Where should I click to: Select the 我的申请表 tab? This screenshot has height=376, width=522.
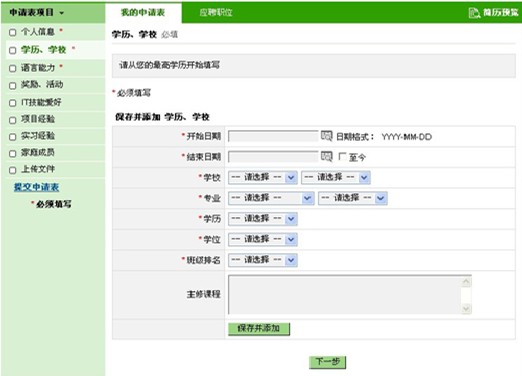click(x=143, y=13)
